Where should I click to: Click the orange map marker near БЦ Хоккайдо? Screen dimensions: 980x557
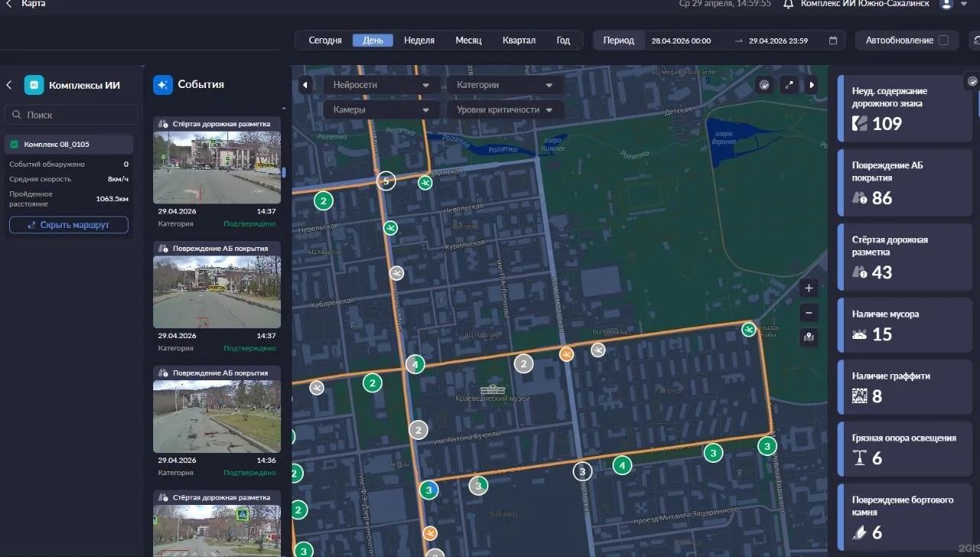567,353
